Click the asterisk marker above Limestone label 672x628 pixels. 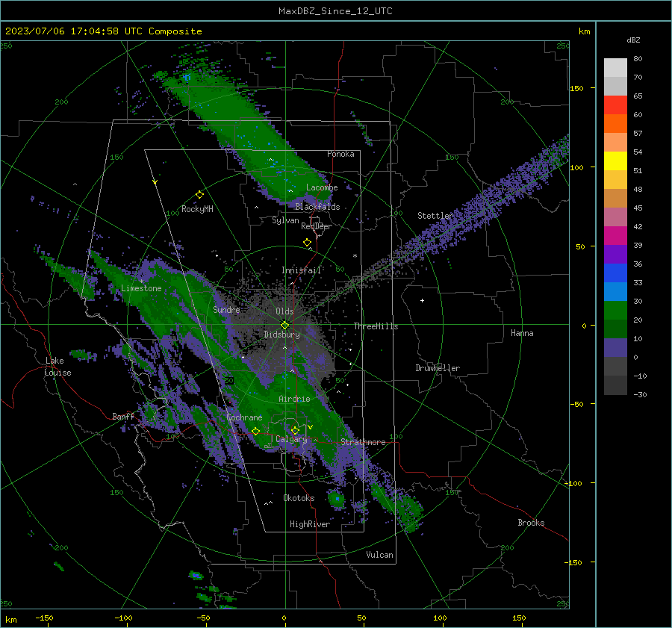tap(141, 282)
